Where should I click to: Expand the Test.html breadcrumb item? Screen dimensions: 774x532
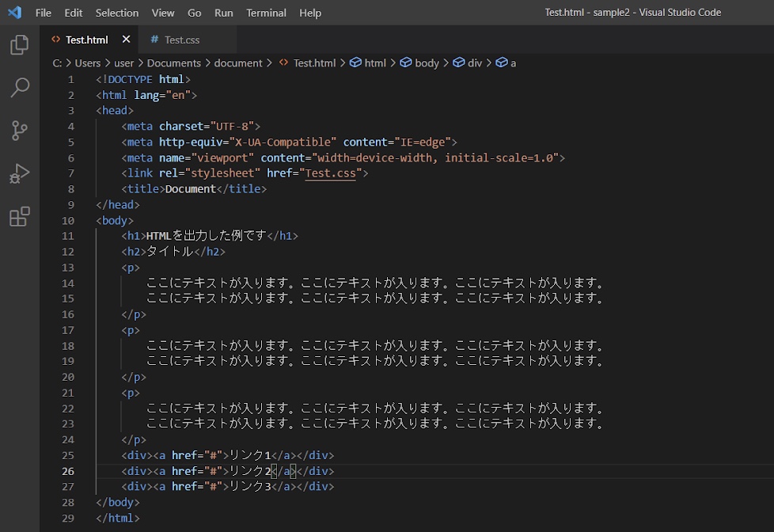click(314, 63)
